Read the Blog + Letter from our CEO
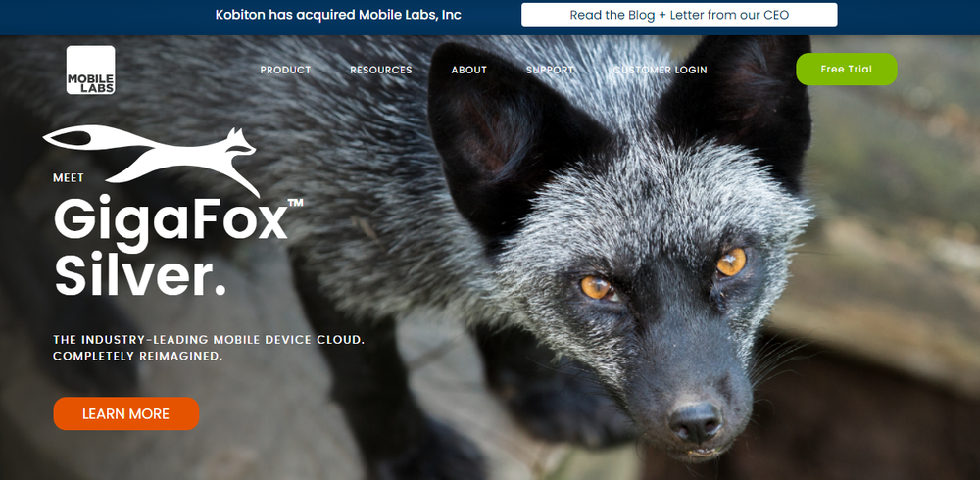The width and height of the screenshot is (980, 480). (x=679, y=15)
